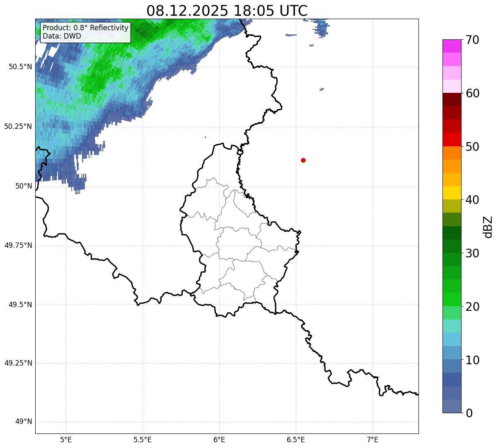Click the olive colorbar segment below 40
Viewport: 498px width, 448px height.
[452, 206]
